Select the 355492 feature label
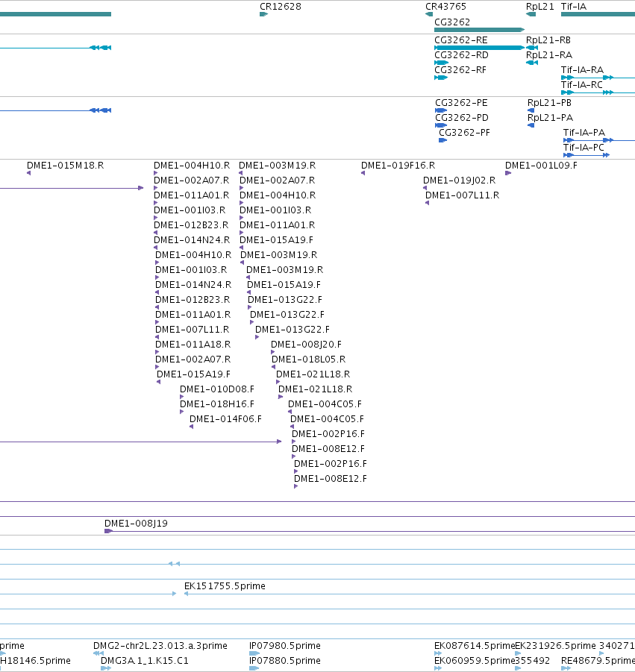This screenshot has width=635, height=672. pos(532,660)
